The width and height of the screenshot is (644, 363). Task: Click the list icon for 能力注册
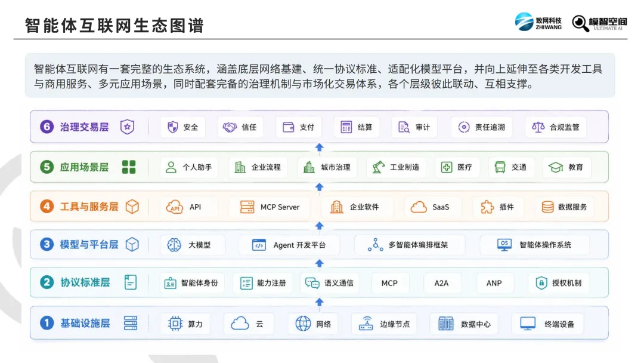tap(246, 283)
